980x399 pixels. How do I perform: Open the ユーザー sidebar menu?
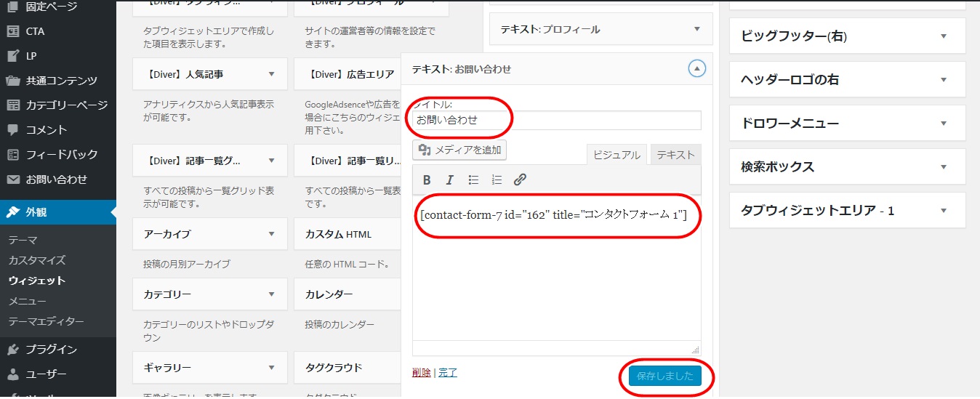(x=47, y=374)
